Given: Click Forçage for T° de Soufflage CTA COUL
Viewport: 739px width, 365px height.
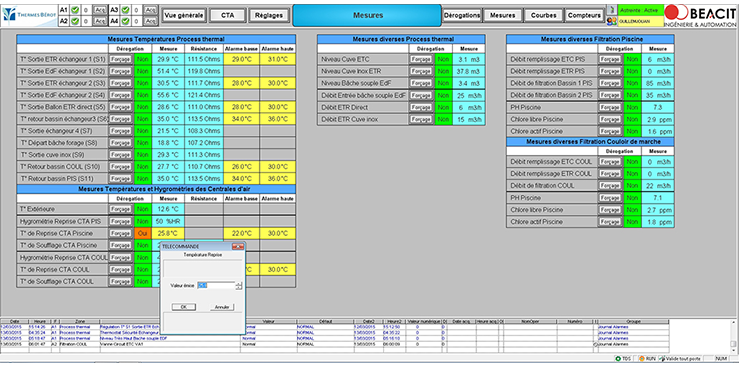Looking at the screenshot, I should tap(121, 282).
